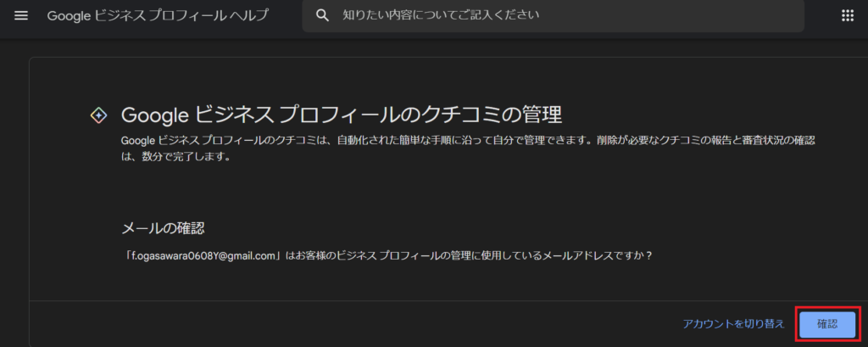This screenshot has width=868, height=347.
Task: Click the アカウントを切り替え link
Action: pos(733,324)
